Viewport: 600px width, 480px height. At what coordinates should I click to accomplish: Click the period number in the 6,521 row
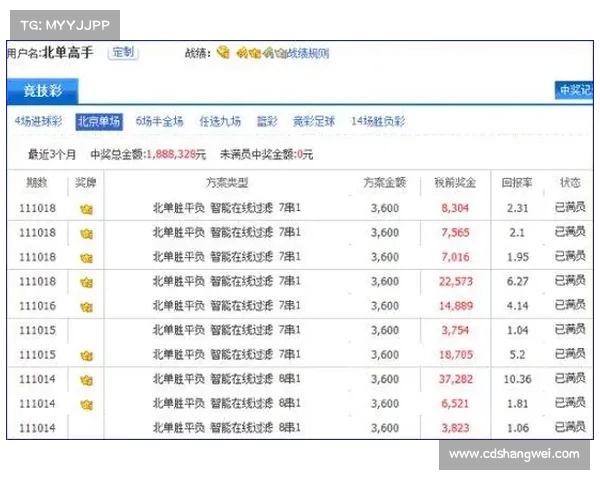click(37, 404)
